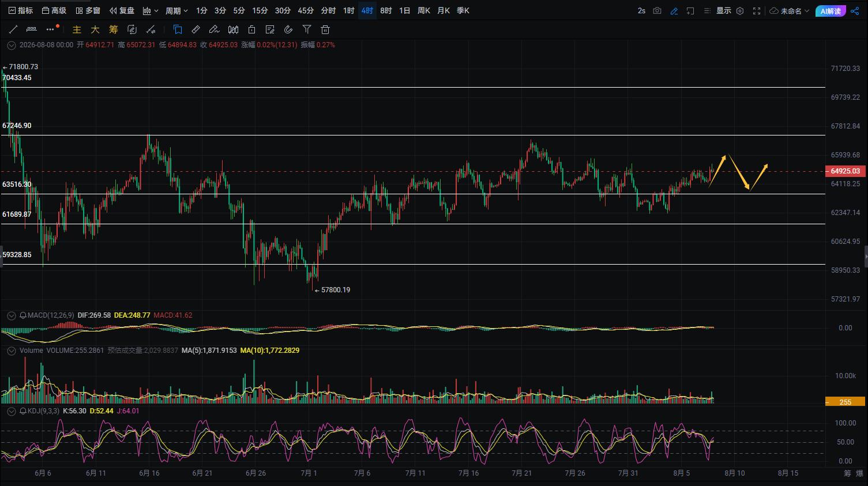
Task: Delete drawings with the trash icon
Action: point(325,29)
